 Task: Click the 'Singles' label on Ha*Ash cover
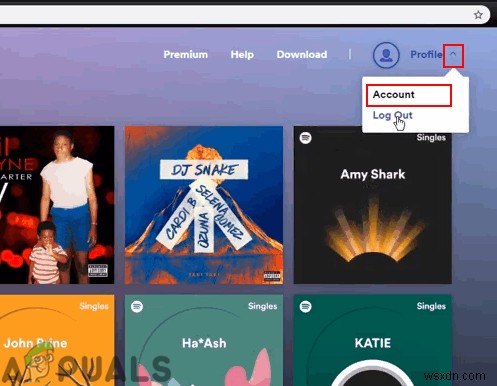[262, 306]
